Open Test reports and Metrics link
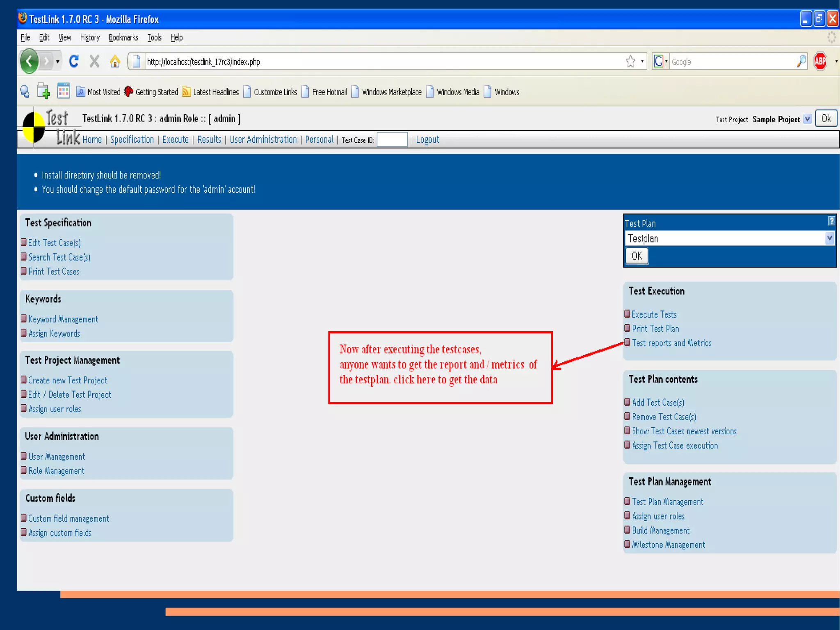This screenshot has height=630, width=840. (x=671, y=343)
